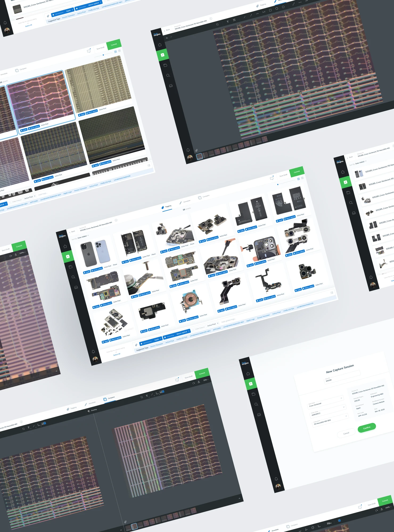Viewport: 394px width, 532px height.
Task: Click the inbox icon in the central tagging screen sidebar
Action: click(x=76, y=287)
